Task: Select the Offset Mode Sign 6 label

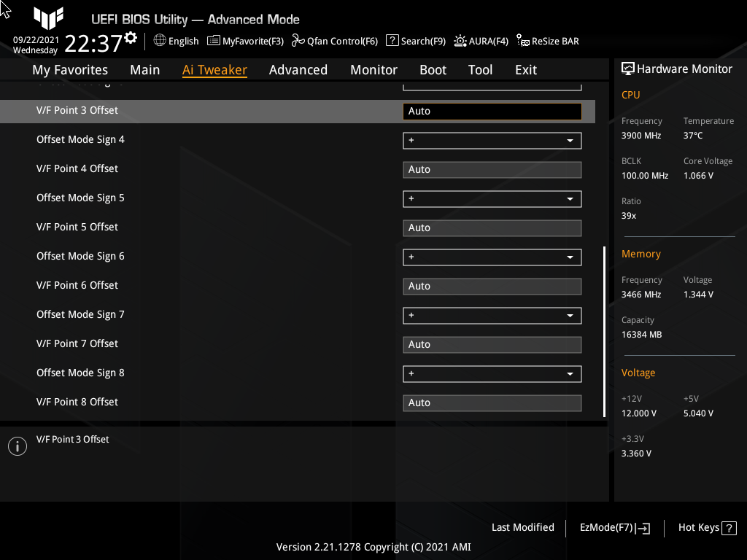Action: click(80, 256)
